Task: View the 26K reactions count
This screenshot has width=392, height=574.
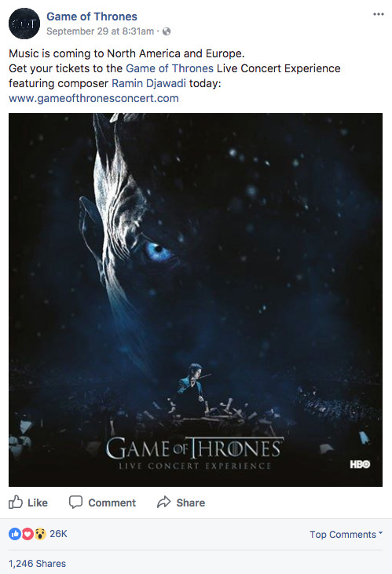Action: click(58, 534)
